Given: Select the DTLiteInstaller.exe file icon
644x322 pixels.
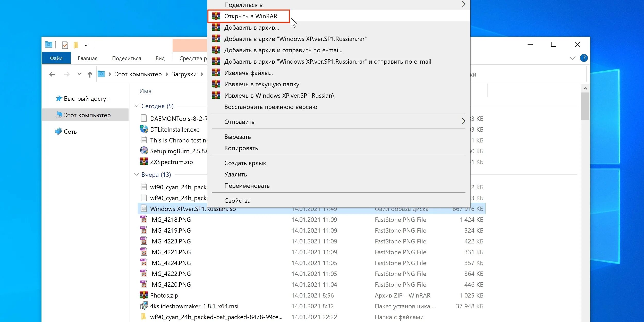Looking at the screenshot, I should [144, 129].
